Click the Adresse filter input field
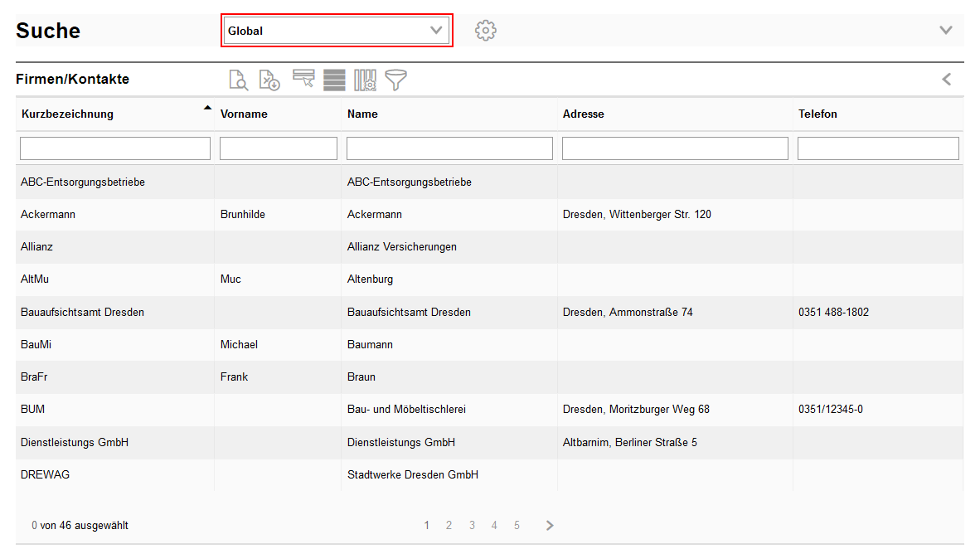The width and height of the screenshot is (980, 549). 675,148
